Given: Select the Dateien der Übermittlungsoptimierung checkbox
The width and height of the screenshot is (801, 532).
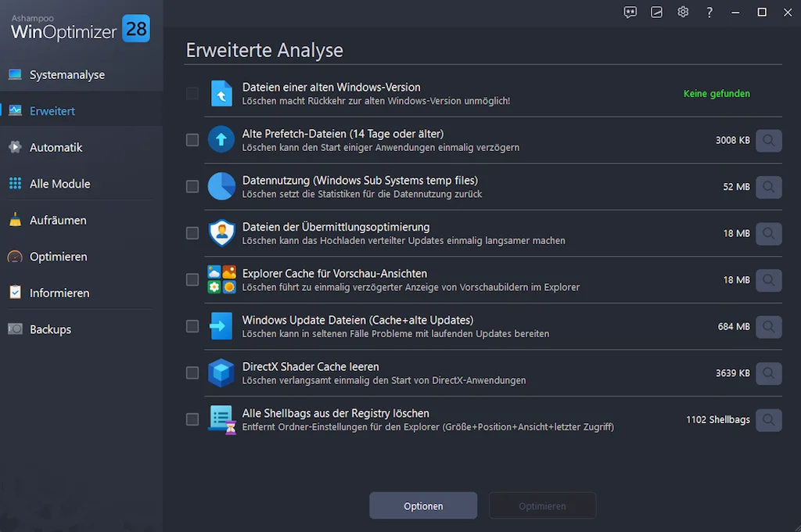Looking at the screenshot, I should (x=192, y=233).
